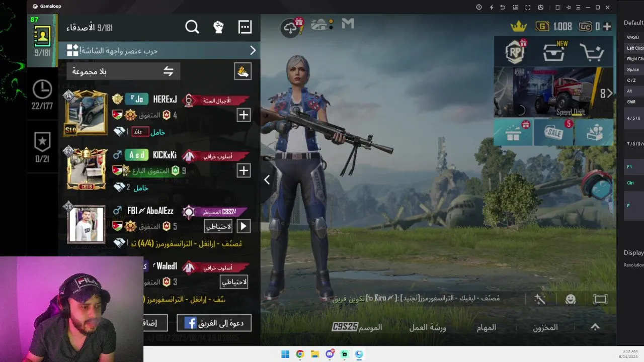644x362 pixels.
Task: Invite HERExJ with the plus button
Action: [x=244, y=115]
